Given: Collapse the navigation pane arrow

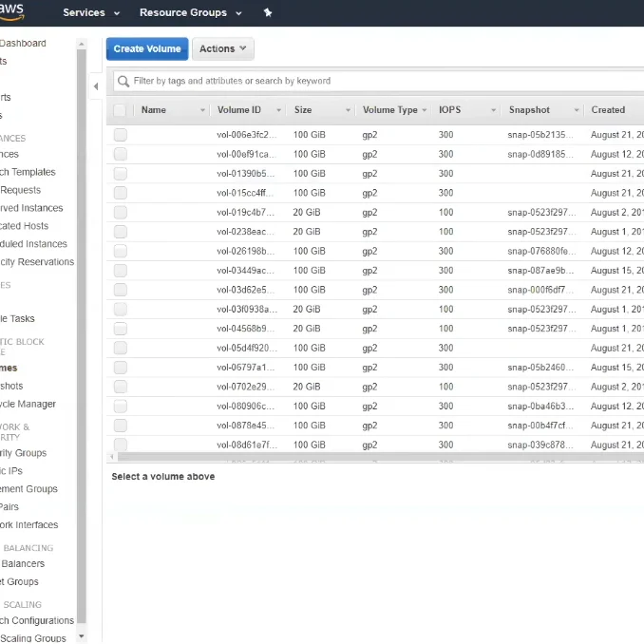Looking at the screenshot, I should 96,86.
